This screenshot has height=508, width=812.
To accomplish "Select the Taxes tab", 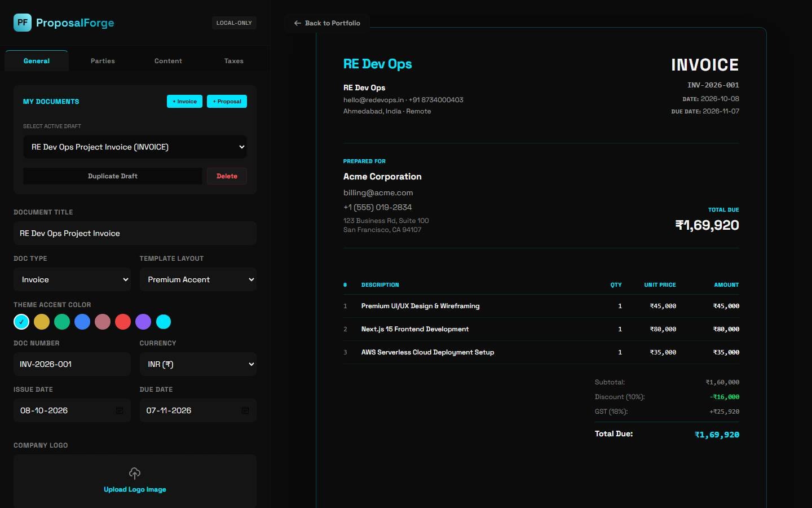I will click(x=233, y=61).
